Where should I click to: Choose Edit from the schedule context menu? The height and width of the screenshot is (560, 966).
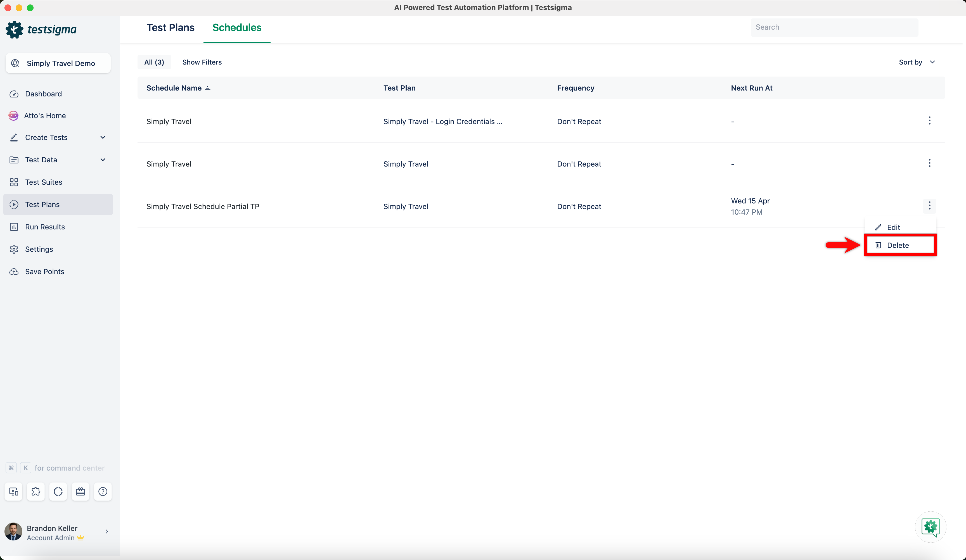[x=900, y=227]
